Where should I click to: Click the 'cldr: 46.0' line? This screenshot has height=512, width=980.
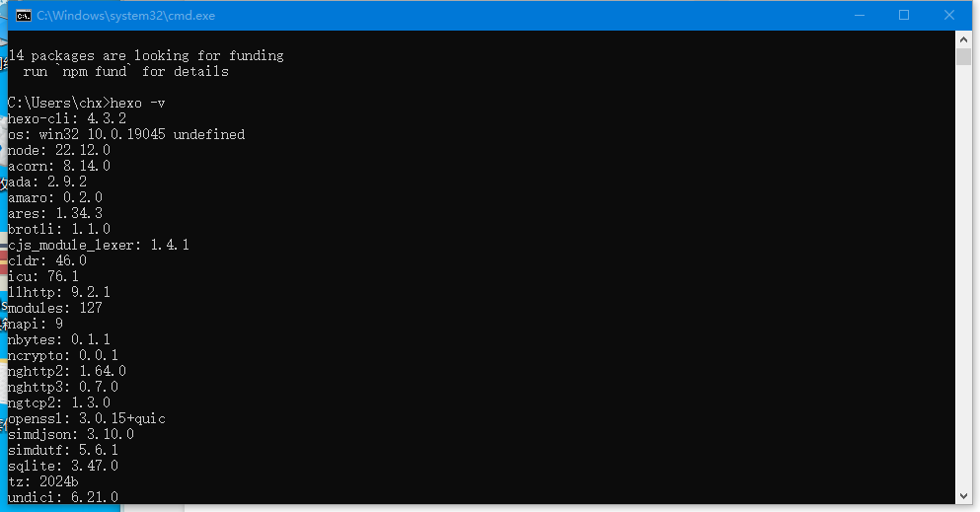point(47,261)
